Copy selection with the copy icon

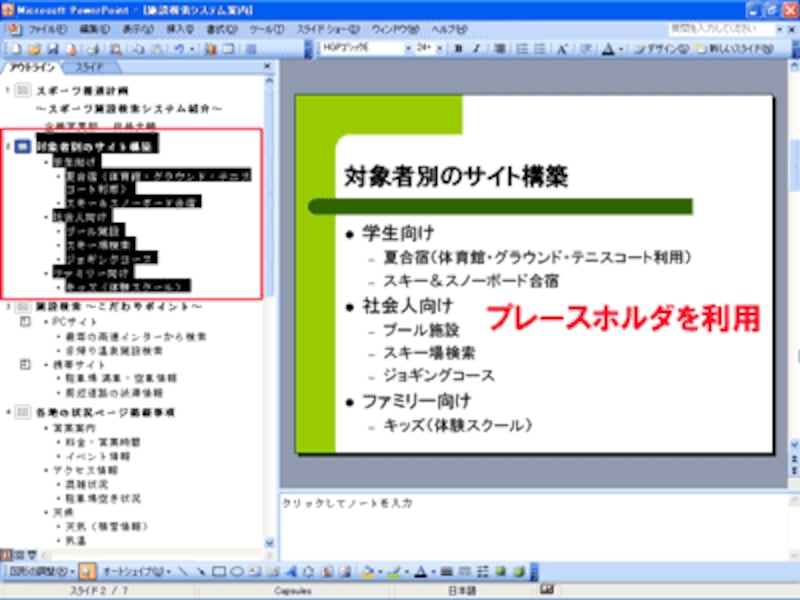(x=139, y=49)
